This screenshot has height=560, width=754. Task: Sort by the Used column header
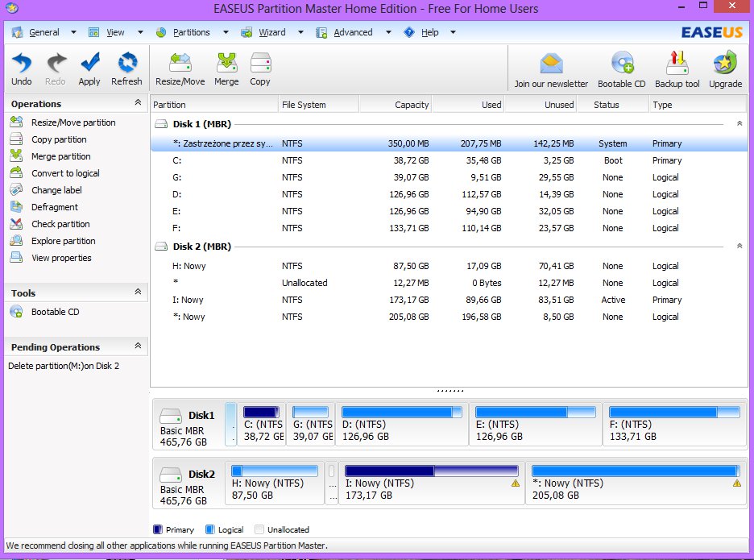tap(468, 105)
